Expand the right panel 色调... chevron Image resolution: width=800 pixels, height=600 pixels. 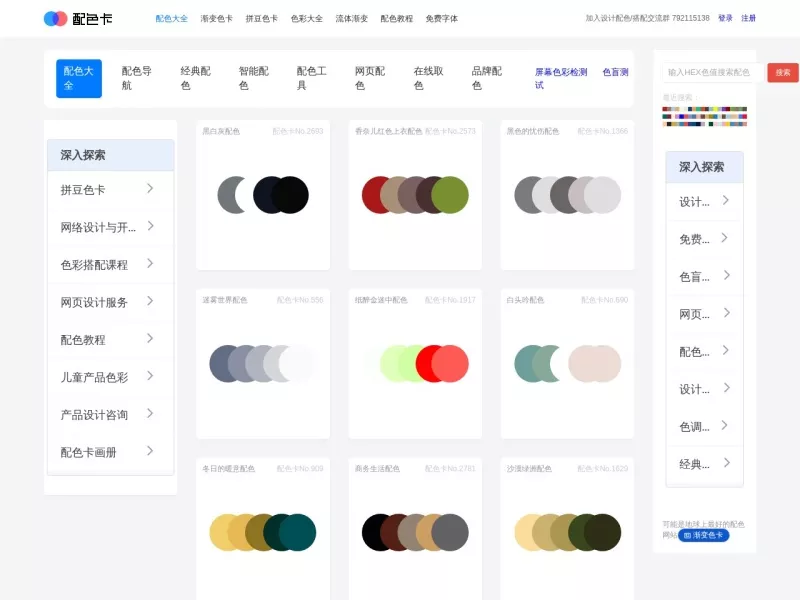point(725,426)
